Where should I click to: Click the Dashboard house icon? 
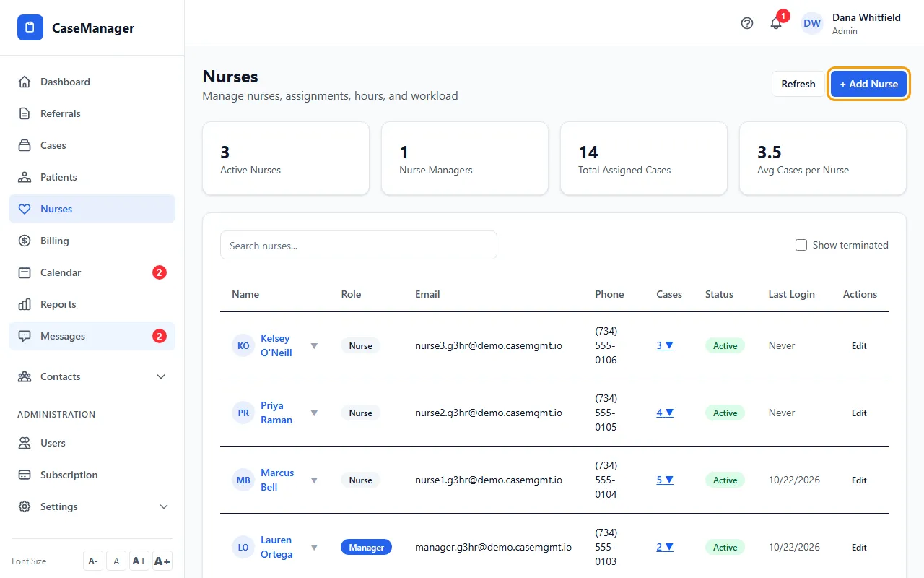25,82
